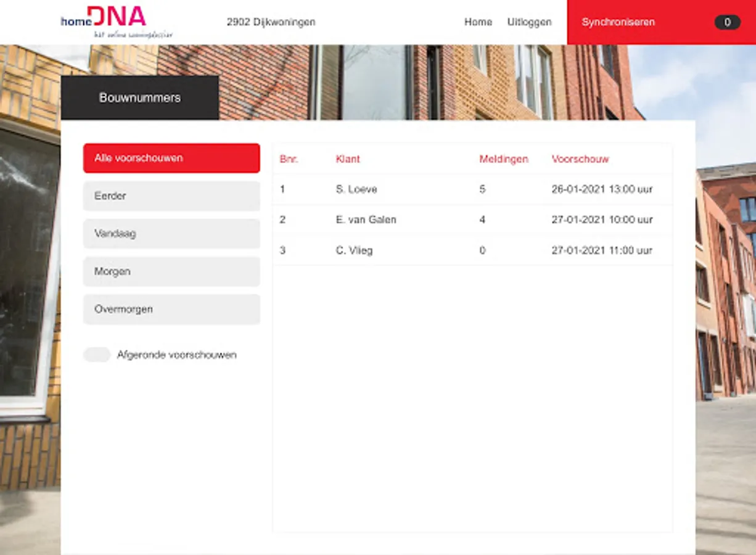Click the date 26-01-2021 13:00 uur
This screenshot has height=555, width=756.
[x=602, y=189]
